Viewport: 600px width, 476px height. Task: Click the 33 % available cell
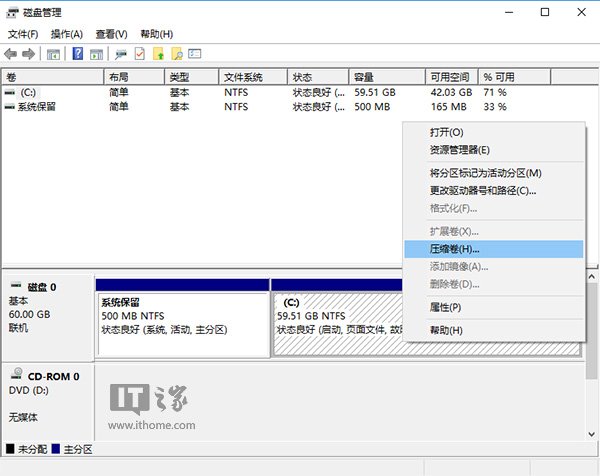[x=495, y=107]
